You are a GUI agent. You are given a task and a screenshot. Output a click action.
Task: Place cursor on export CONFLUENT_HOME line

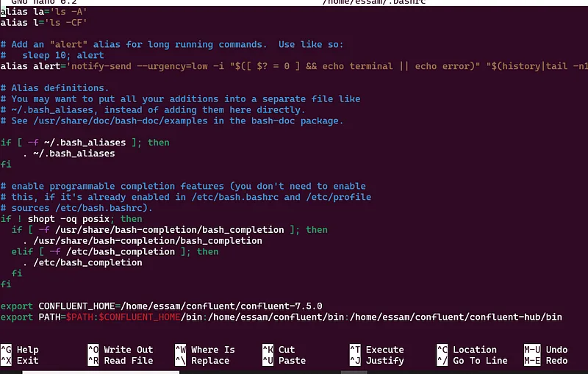click(162, 306)
